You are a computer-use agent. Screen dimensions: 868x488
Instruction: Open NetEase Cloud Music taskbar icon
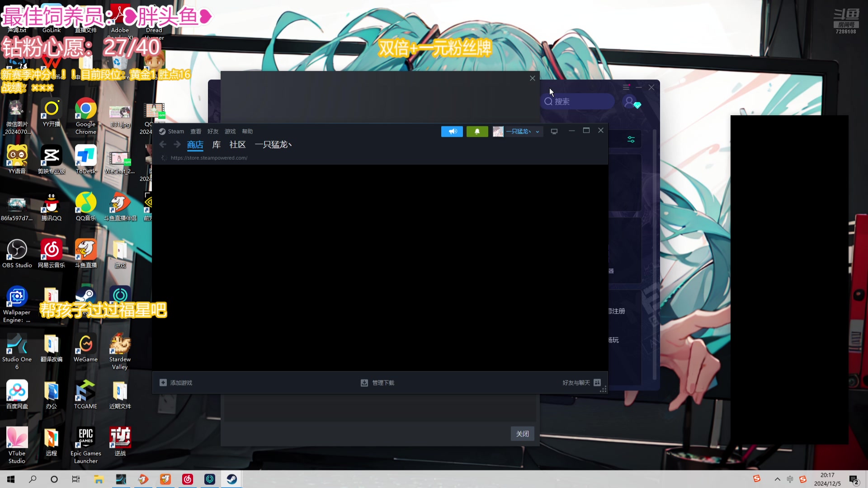coord(188,479)
